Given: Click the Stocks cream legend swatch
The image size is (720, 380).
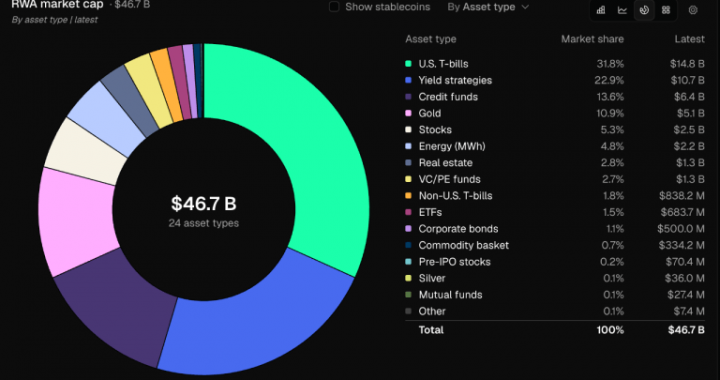Looking at the screenshot, I should click(408, 130).
